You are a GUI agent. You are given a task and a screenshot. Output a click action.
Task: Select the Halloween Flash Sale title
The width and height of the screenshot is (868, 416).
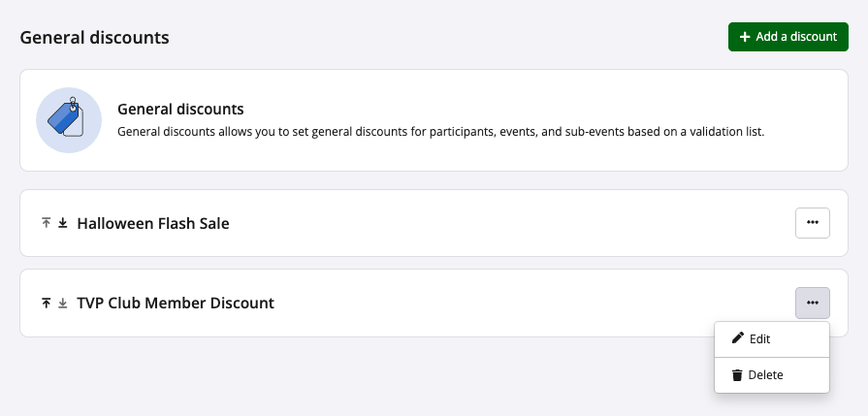152,223
